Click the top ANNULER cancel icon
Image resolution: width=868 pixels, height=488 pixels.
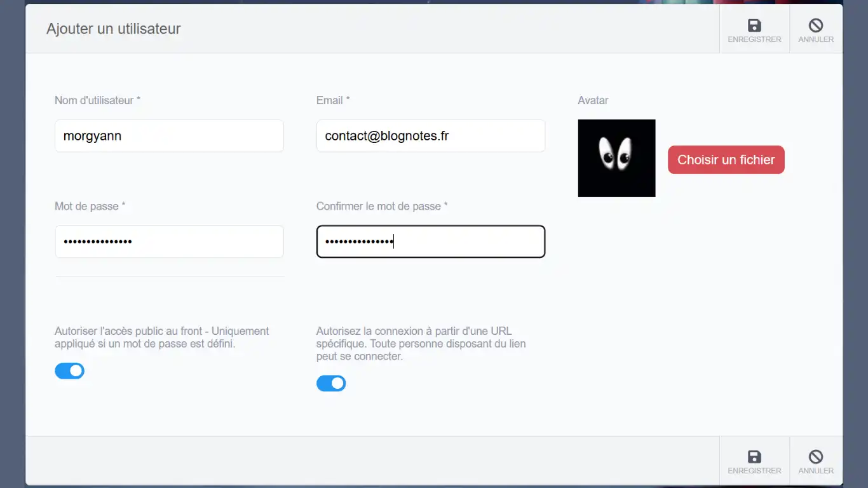[815, 25]
